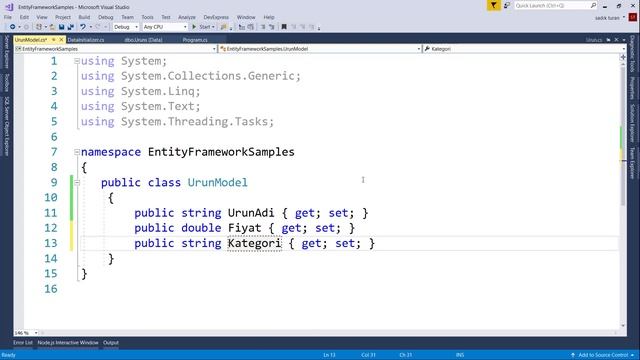Click the red user avatar icon
This screenshot has width=640, height=360.
633,18
